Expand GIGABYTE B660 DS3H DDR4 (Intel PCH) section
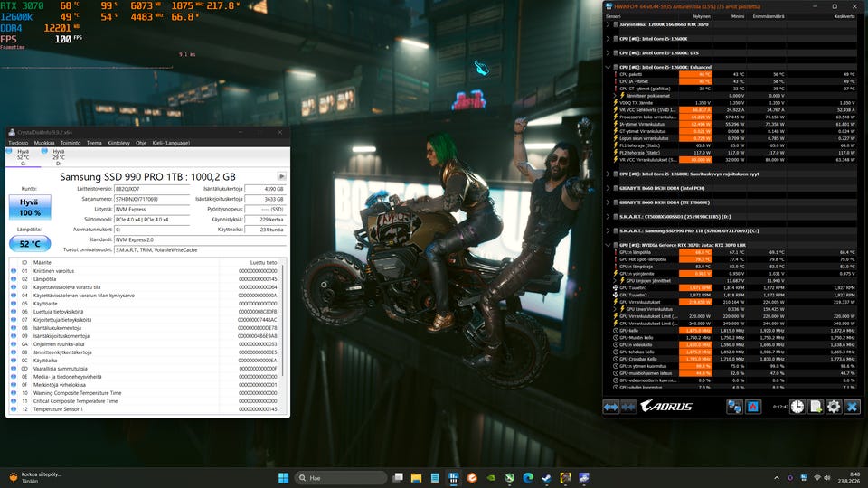 point(609,188)
